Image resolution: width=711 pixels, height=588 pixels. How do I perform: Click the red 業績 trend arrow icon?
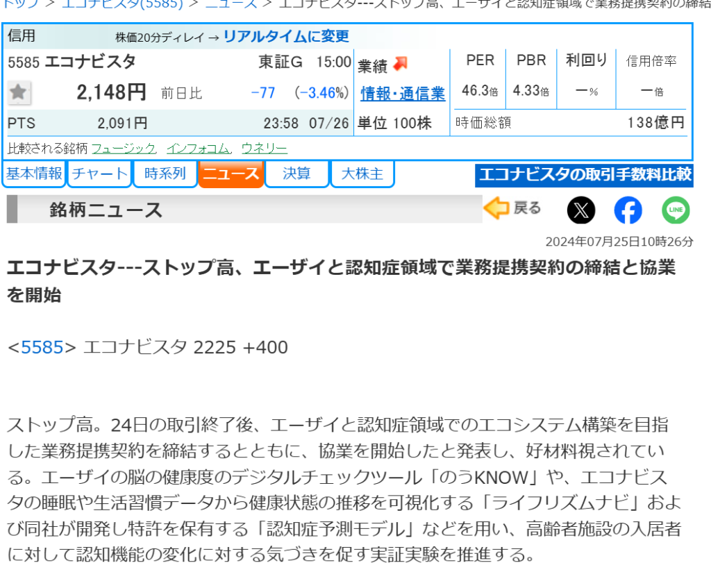[401, 65]
